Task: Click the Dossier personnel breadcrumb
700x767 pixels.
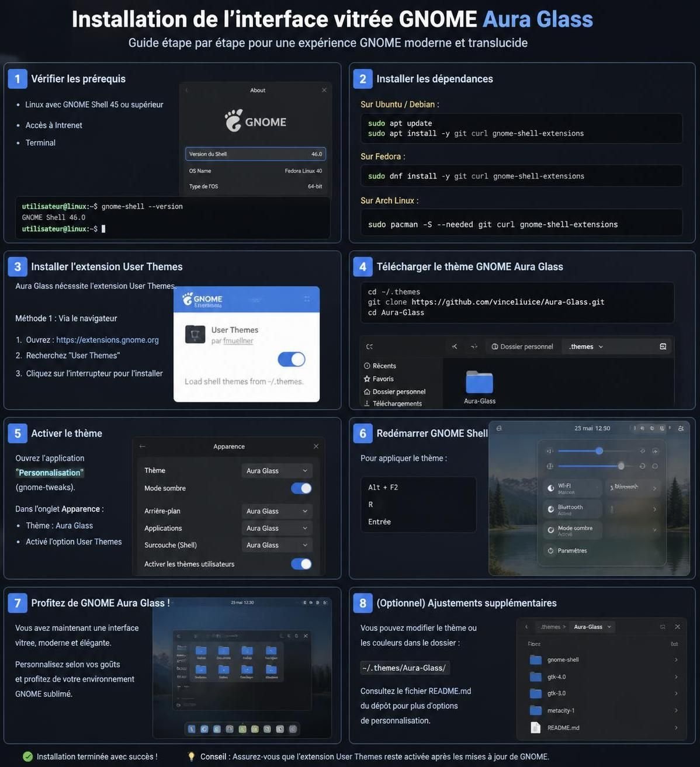Action: pos(522,346)
